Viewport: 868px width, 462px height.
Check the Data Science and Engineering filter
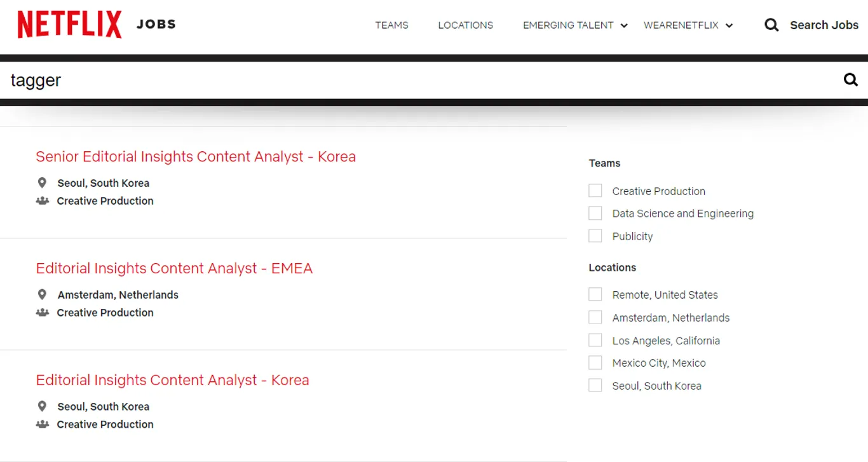[x=595, y=213]
